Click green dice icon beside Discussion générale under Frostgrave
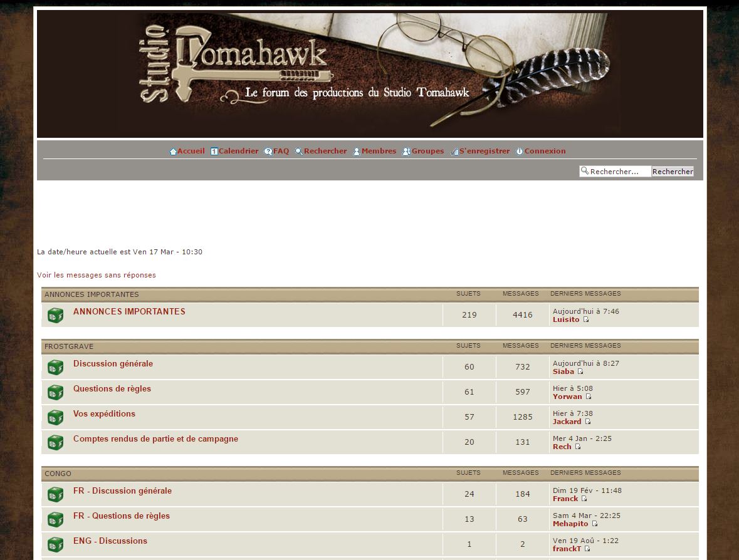The height and width of the screenshot is (560, 739). 56,367
